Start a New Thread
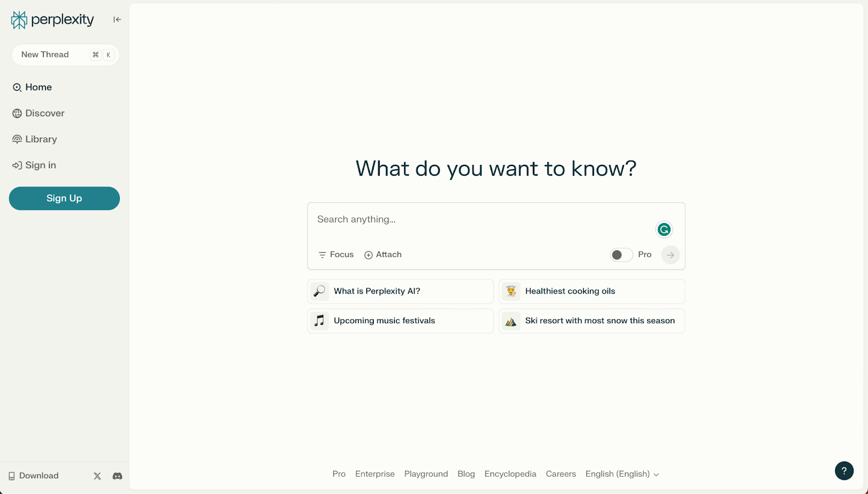The image size is (868, 494). (65, 55)
